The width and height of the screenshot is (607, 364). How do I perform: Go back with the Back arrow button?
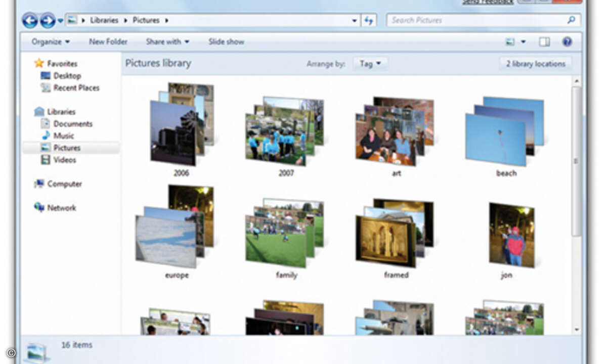coord(30,20)
